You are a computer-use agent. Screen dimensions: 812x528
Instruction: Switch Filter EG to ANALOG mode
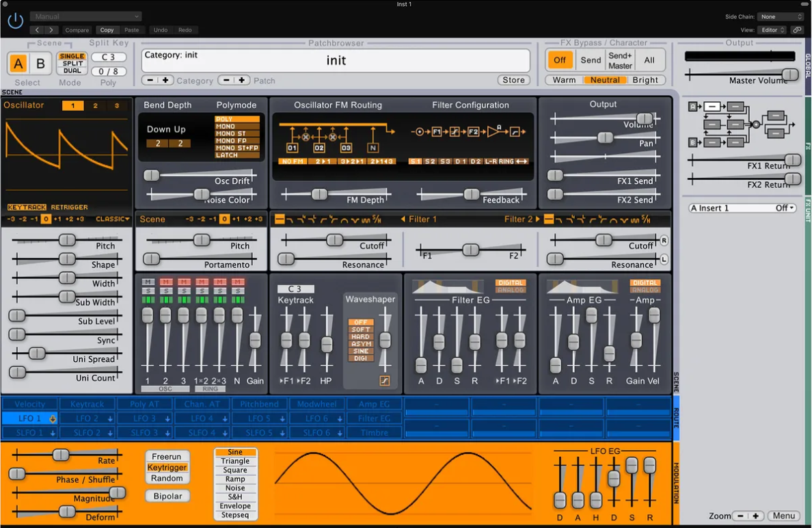click(510, 290)
